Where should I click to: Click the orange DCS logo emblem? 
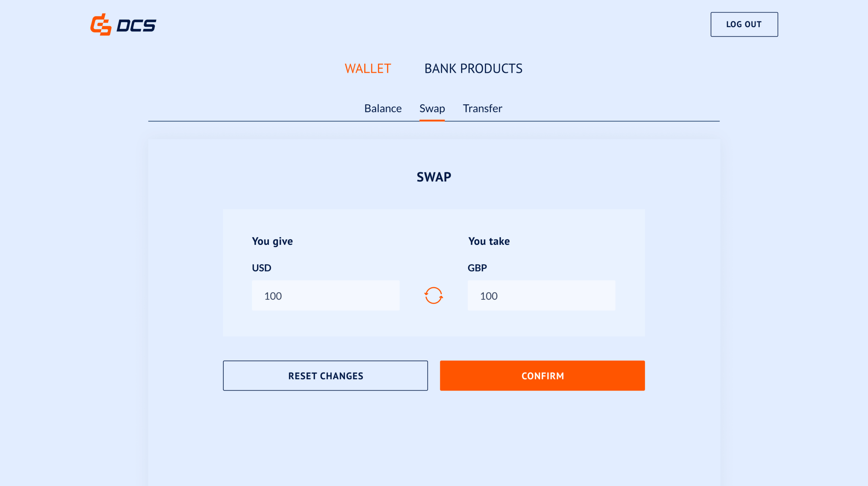tap(101, 25)
